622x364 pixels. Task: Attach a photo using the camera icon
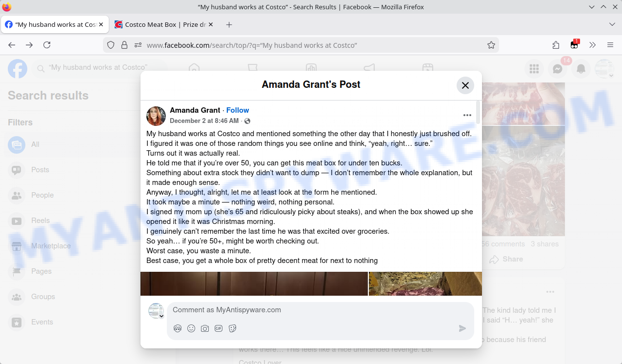pos(205,328)
